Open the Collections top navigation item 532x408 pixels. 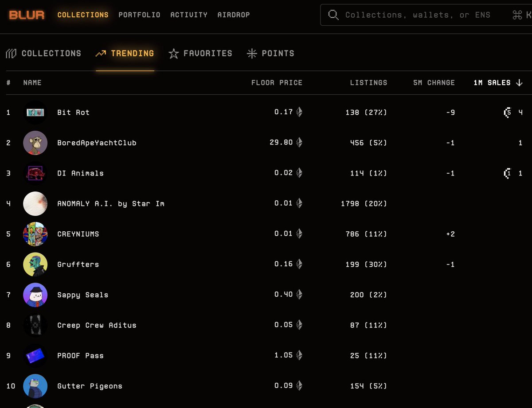[83, 15]
